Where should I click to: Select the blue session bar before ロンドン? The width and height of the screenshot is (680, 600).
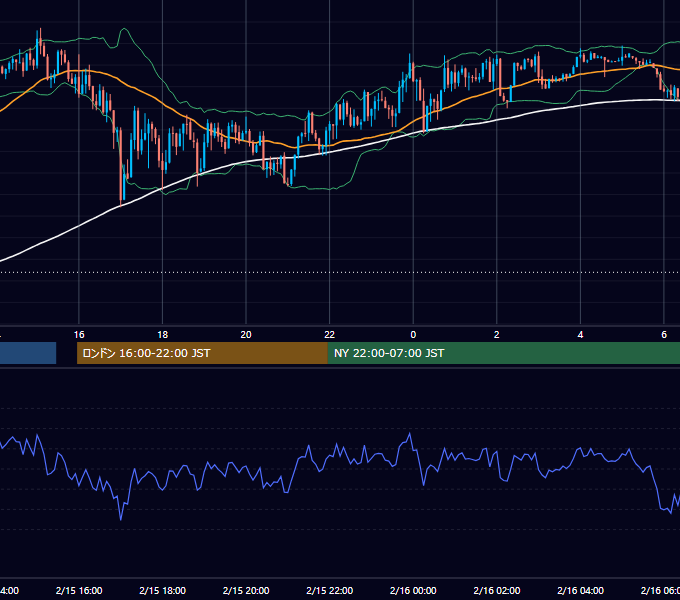(x=28, y=353)
